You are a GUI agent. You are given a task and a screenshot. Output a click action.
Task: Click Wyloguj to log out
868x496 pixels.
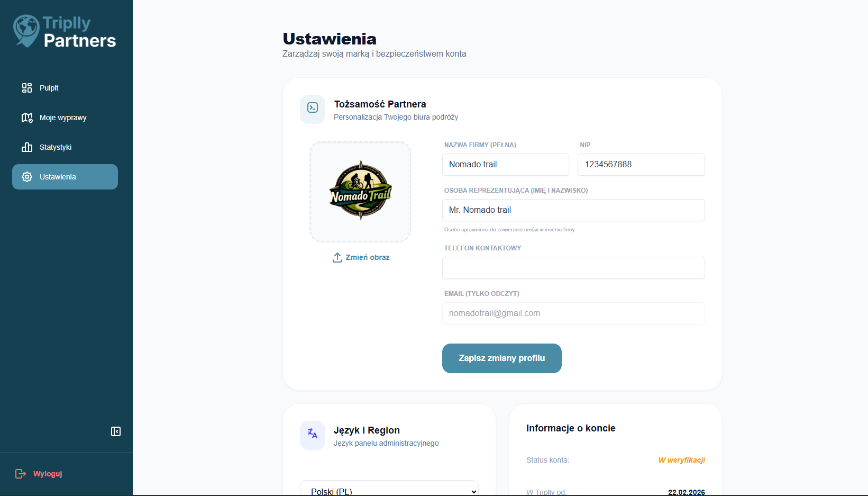[x=48, y=474]
